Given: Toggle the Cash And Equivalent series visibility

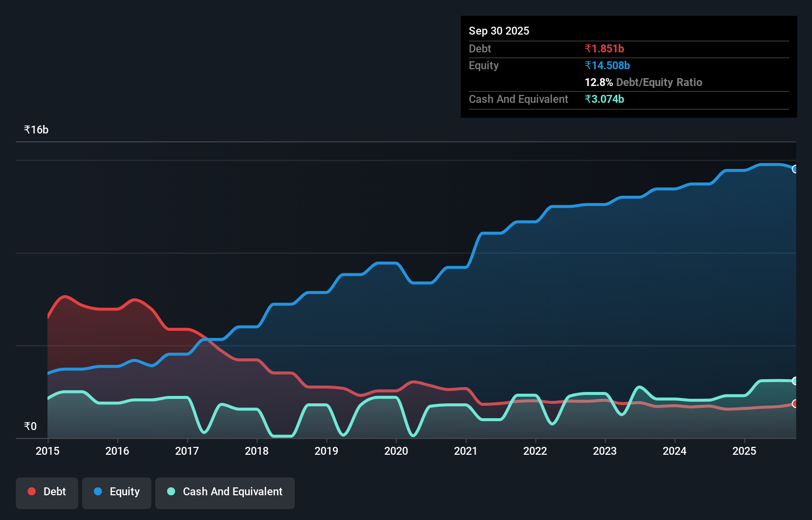Looking at the screenshot, I should coord(225,492).
